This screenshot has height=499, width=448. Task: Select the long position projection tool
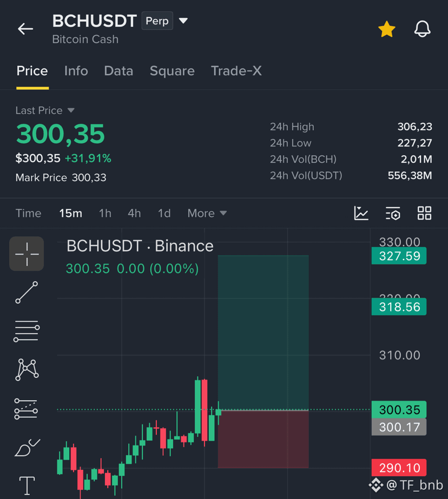click(26, 409)
